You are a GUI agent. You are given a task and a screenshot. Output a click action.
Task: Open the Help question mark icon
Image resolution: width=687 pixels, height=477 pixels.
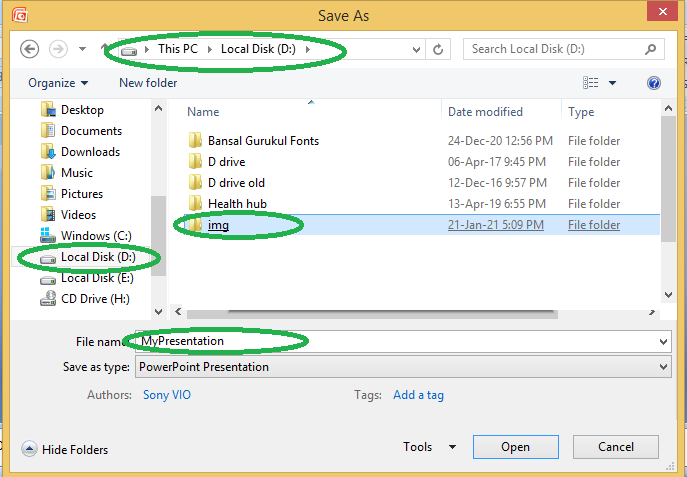click(x=654, y=83)
